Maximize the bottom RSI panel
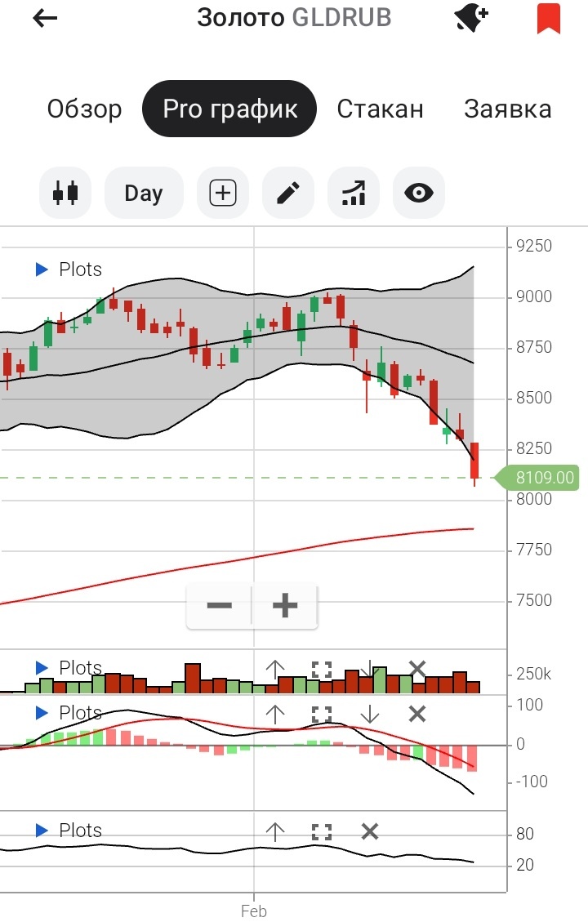The width and height of the screenshot is (588, 922). pos(322,831)
